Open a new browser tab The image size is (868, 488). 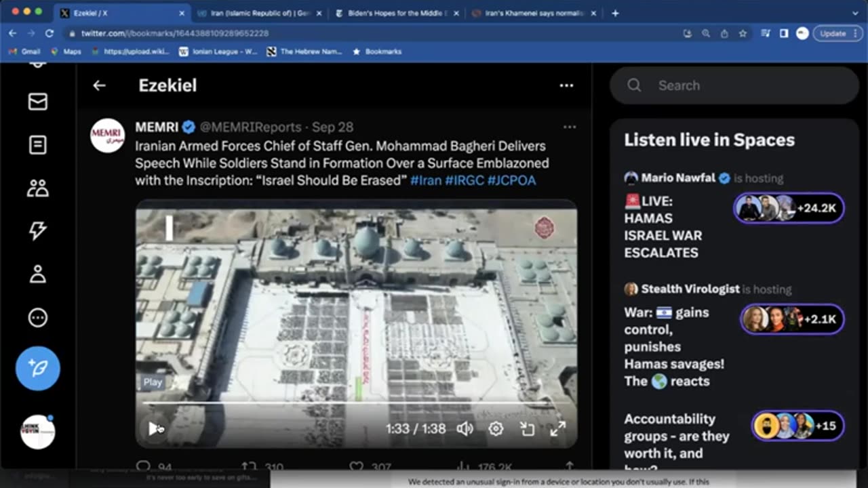tap(615, 13)
